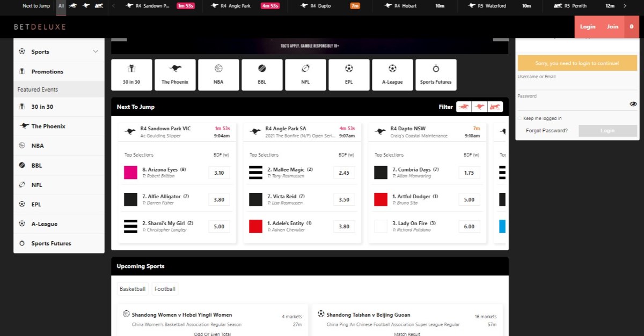Focus the Username or Email field
The height and width of the screenshot is (336, 644).
tap(577, 85)
